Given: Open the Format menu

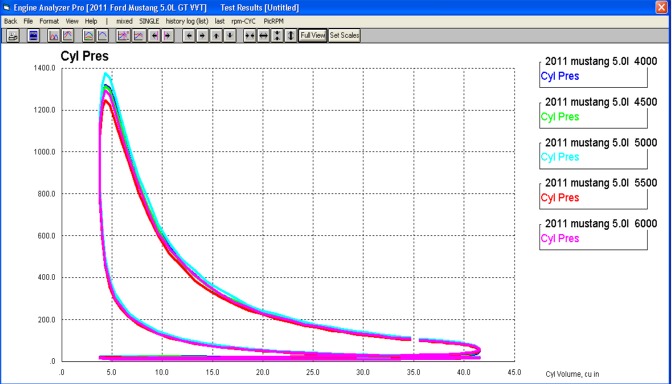Looking at the screenshot, I should point(49,21).
